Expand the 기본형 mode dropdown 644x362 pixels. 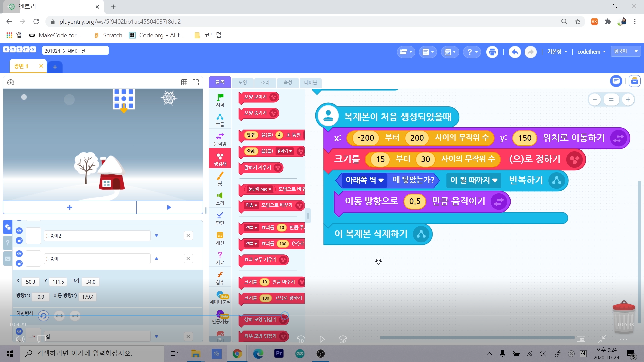pyautogui.click(x=557, y=52)
